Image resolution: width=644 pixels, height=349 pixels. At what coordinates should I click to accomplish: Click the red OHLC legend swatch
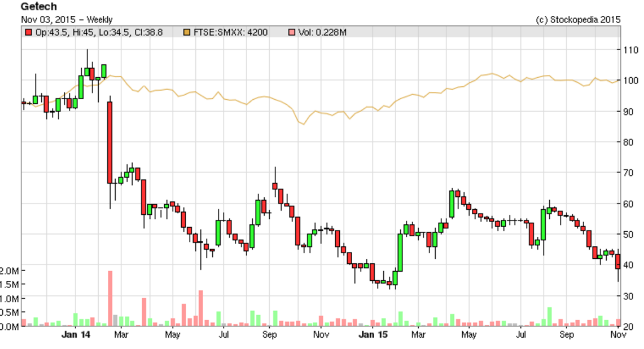(x=29, y=33)
